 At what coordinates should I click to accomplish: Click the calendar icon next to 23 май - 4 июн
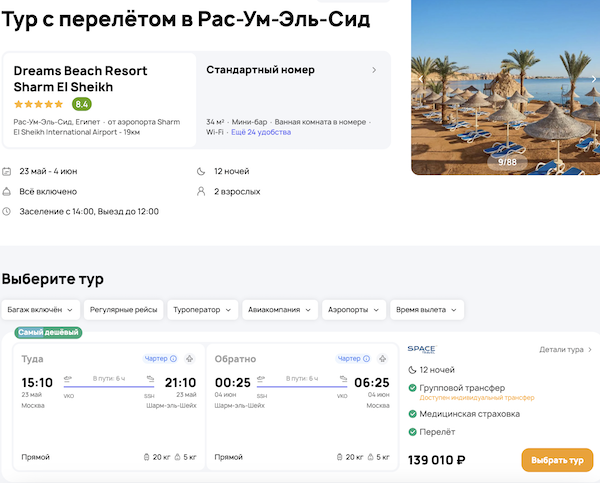tap(7, 171)
